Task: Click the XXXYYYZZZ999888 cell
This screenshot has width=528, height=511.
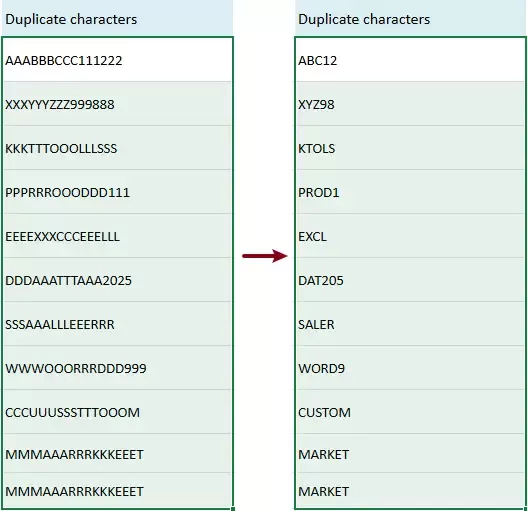Action: (x=117, y=104)
